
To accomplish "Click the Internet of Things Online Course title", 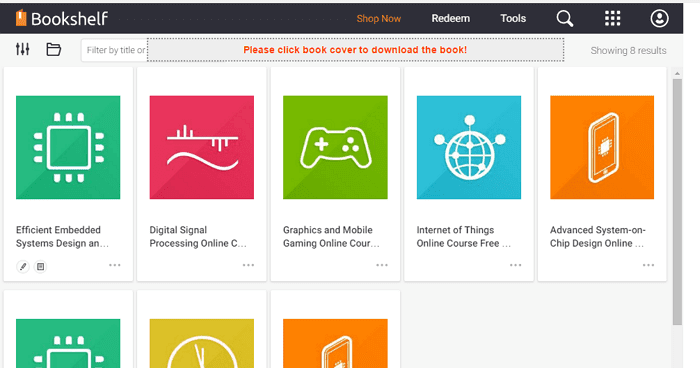I will [463, 237].
